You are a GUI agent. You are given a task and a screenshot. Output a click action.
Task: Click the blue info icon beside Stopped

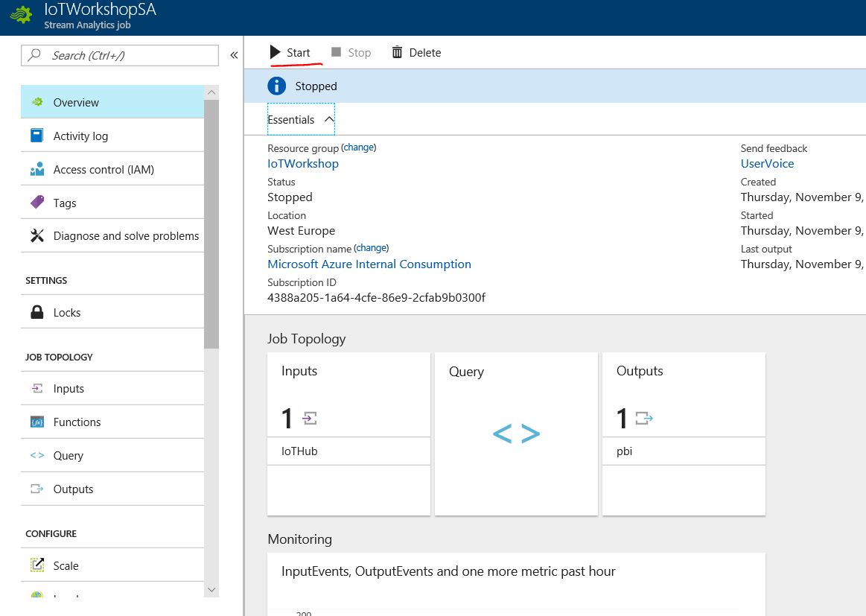pyautogui.click(x=277, y=86)
